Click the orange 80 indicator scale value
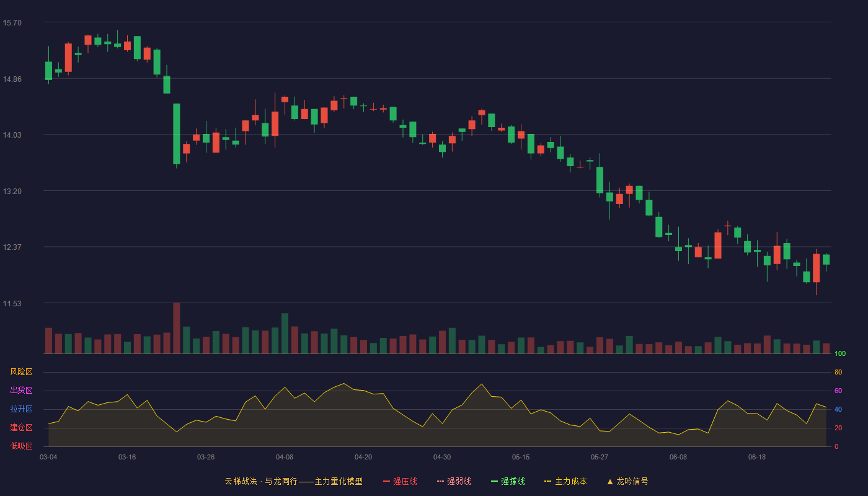This screenshot has height=496, width=868. (x=838, y=372)
